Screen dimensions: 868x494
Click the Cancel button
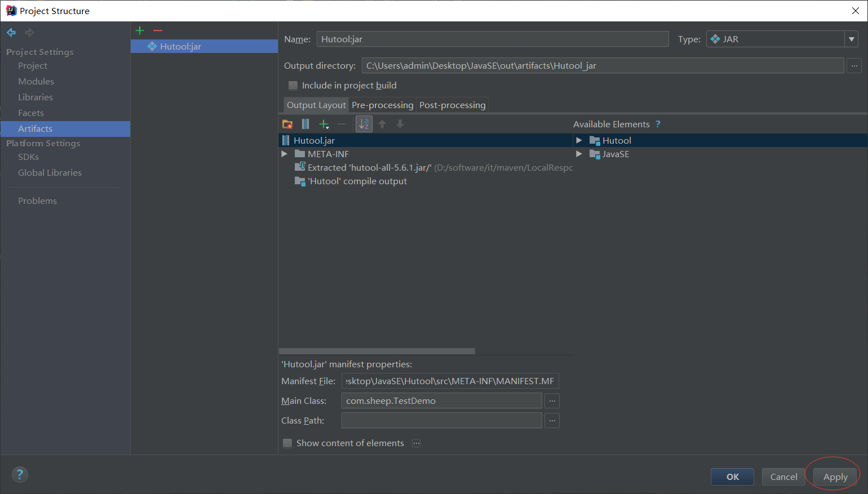(x=783, y=477)
